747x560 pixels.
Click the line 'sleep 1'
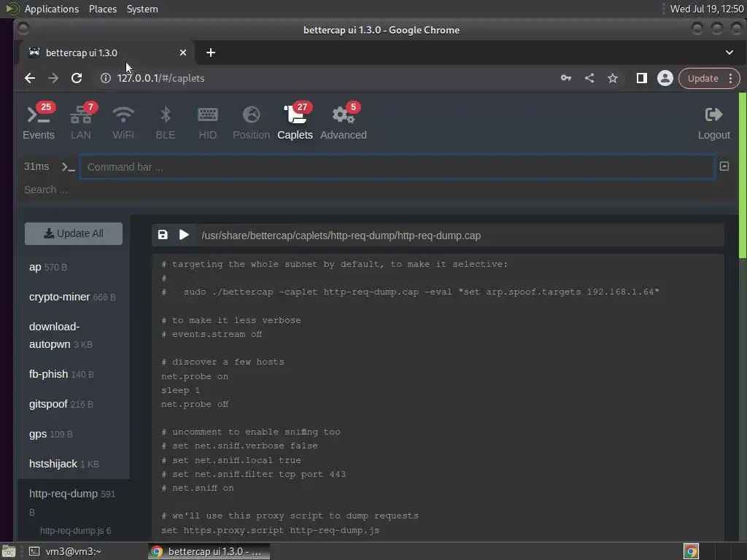coord(180,390)
